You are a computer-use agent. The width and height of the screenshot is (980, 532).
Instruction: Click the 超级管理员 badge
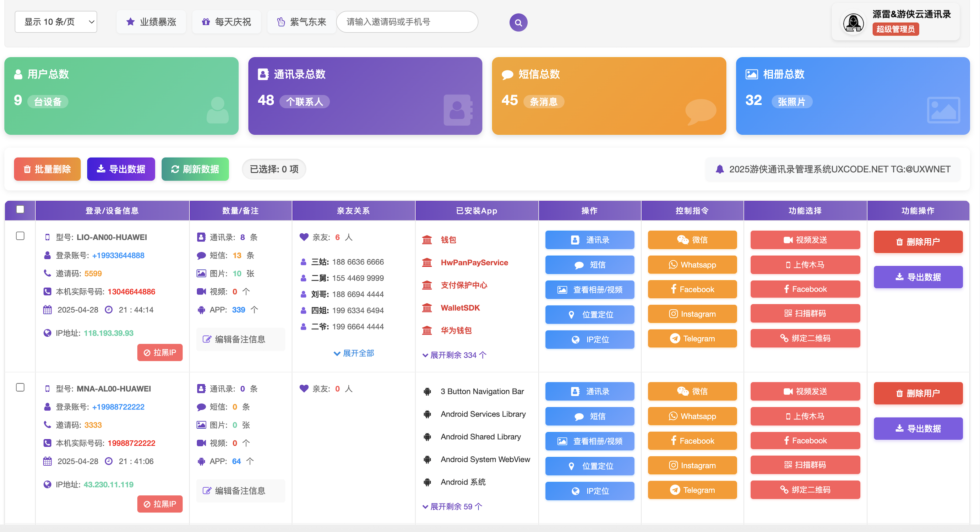point(895,29)
